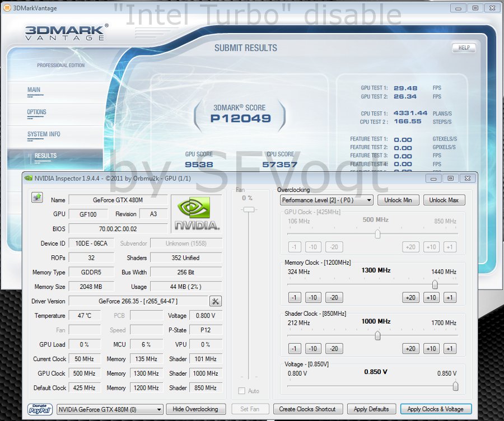Click the Donate PayPal button

[40, 409]
